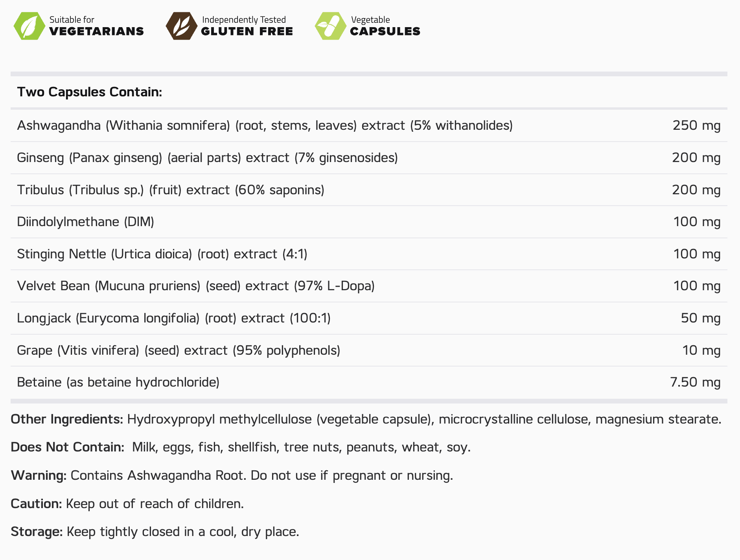This screenshot has height=560, width=740.
Task: Click the "Other Ingredients:" bold label
Action: [x=67, y=419]
